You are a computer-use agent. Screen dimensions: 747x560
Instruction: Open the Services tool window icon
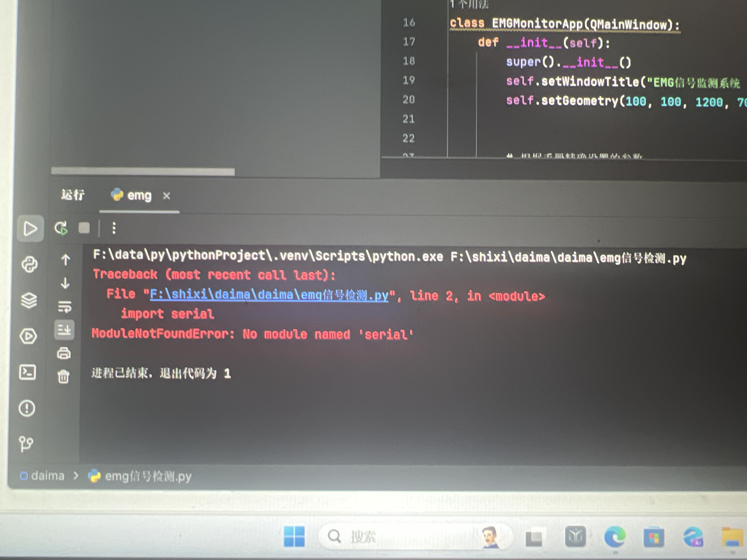[x=28, y=336]
